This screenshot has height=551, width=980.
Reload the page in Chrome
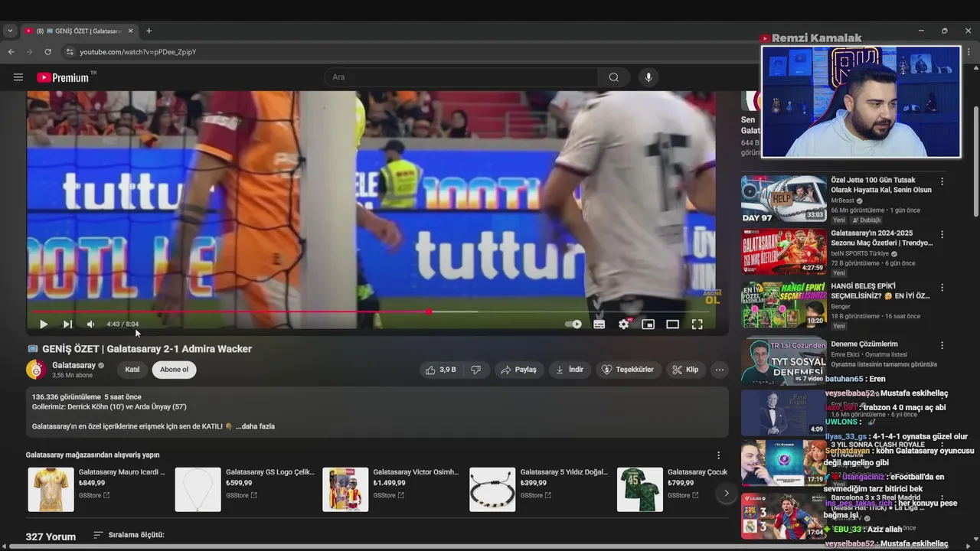(x=47, y=52)
